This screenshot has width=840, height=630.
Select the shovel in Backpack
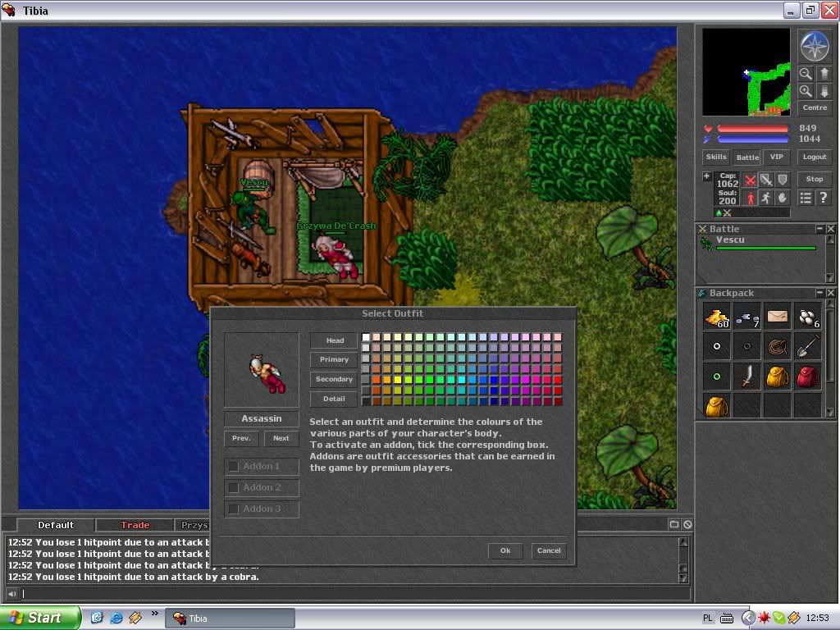point(808,347)
